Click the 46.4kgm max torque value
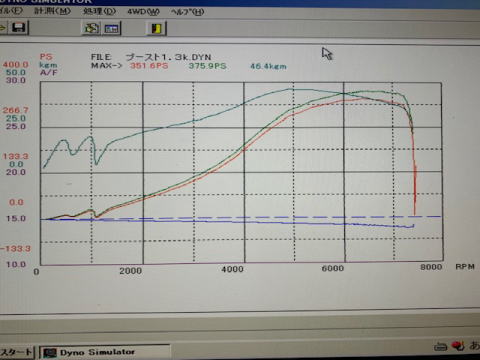The width and height of the screenshot is (480, 360). coord(268,66)
